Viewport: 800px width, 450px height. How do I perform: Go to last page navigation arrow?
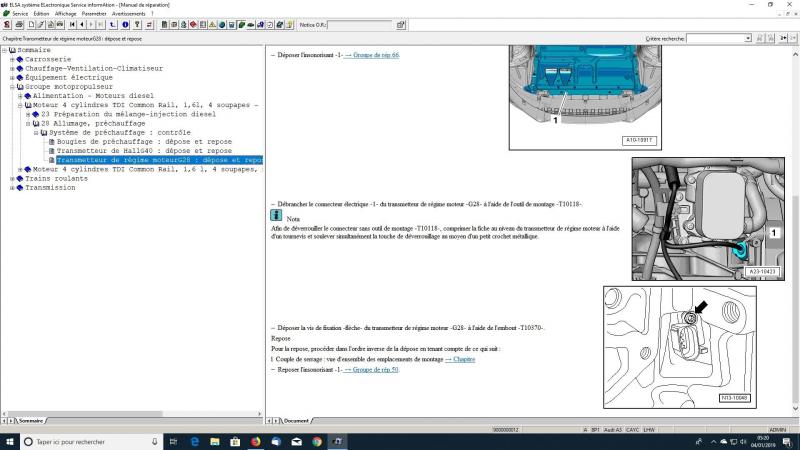pyautogui.click(x=100, y=24)
